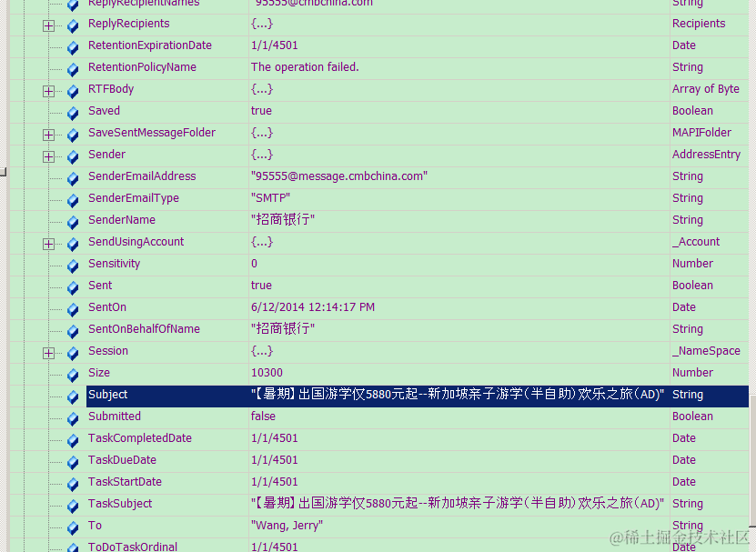756x552 pixels.
Task: Expand the SendUsingAccount node
Action: click(48, 245)
